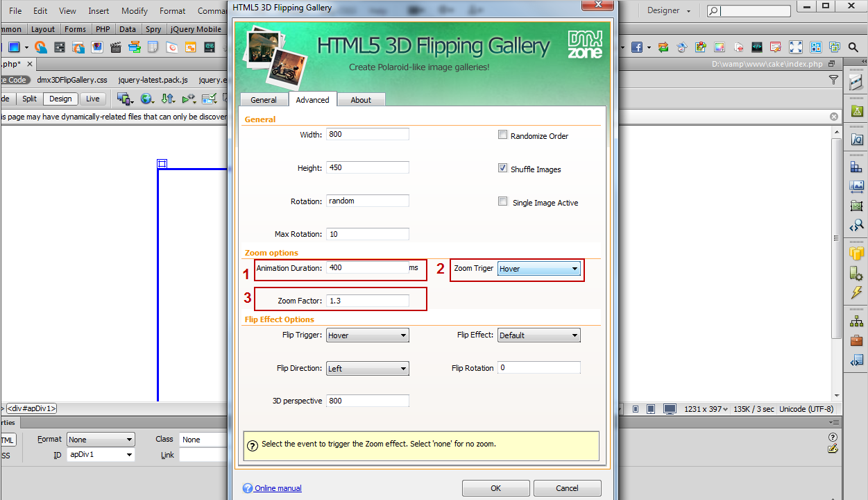Click the Animation Duration input field

(368, 267)
